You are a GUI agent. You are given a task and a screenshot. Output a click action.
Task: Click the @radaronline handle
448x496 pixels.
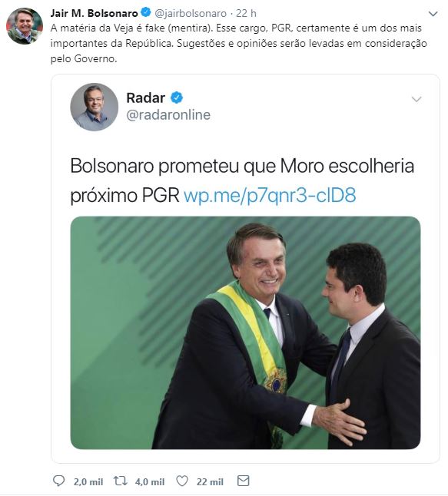point(168,115)
